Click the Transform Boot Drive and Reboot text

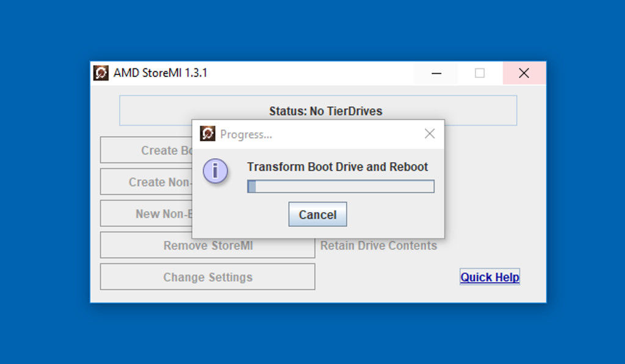(338, 167)
